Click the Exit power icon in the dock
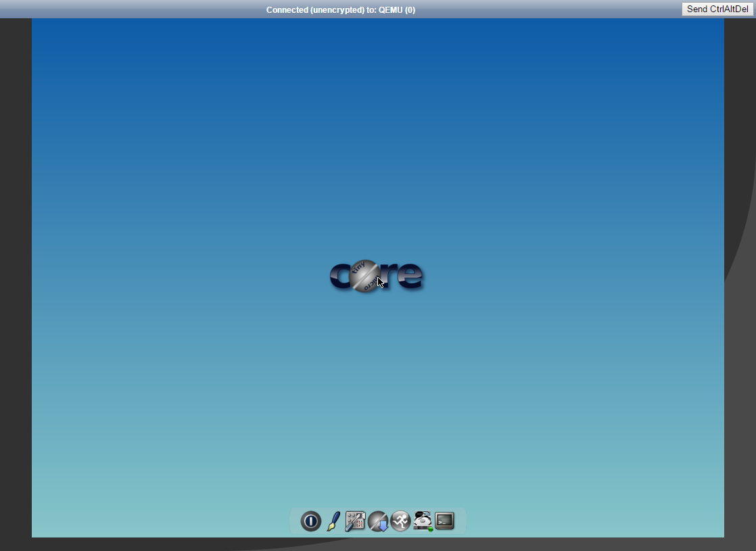 point(310,521)
